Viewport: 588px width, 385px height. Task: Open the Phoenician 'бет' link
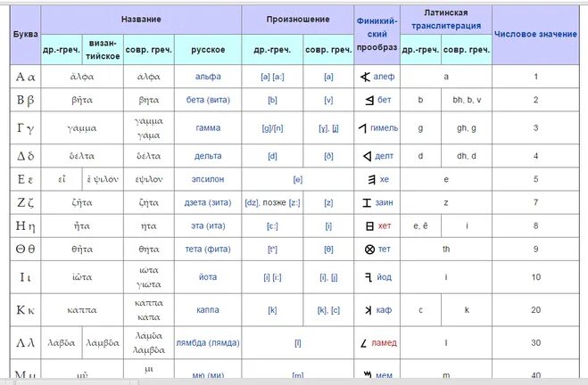(385, 100)
